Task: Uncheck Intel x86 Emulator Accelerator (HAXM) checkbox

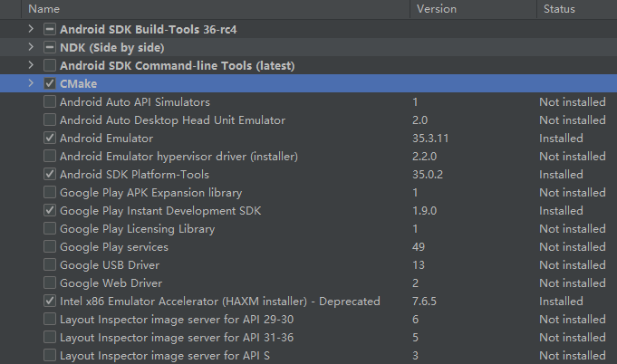Action: coord(50,302)
